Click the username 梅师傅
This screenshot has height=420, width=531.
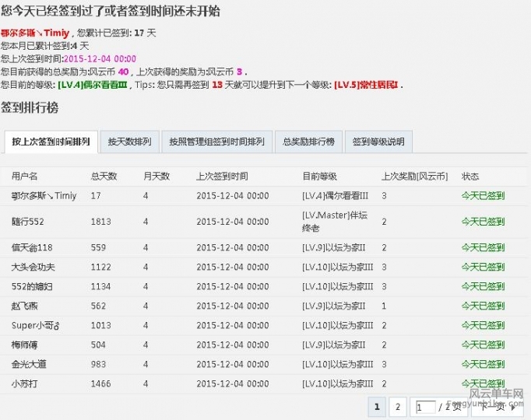(x=25, y=345)
